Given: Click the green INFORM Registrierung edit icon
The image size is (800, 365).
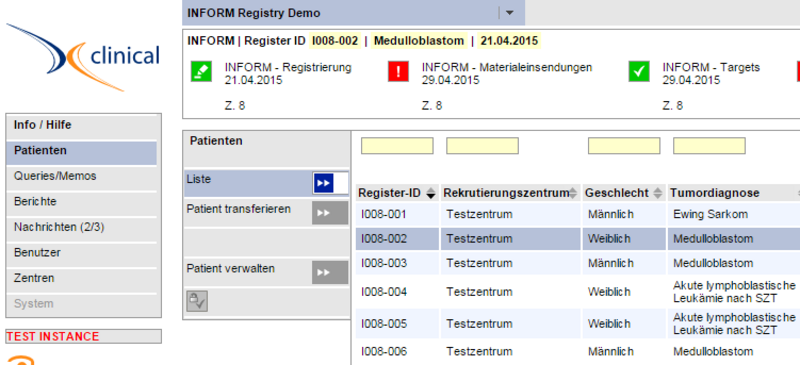Looking at the screenshot, I should coord(201,71).
